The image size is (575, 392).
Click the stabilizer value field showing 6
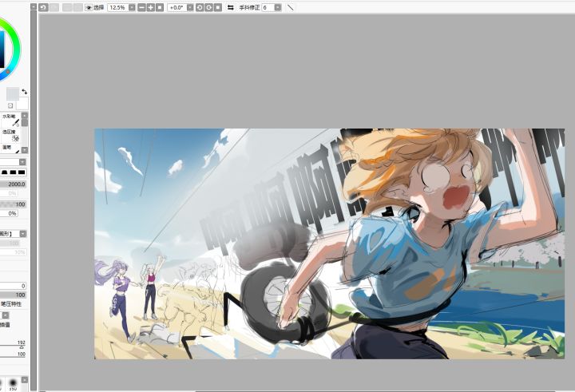point(268,7)
